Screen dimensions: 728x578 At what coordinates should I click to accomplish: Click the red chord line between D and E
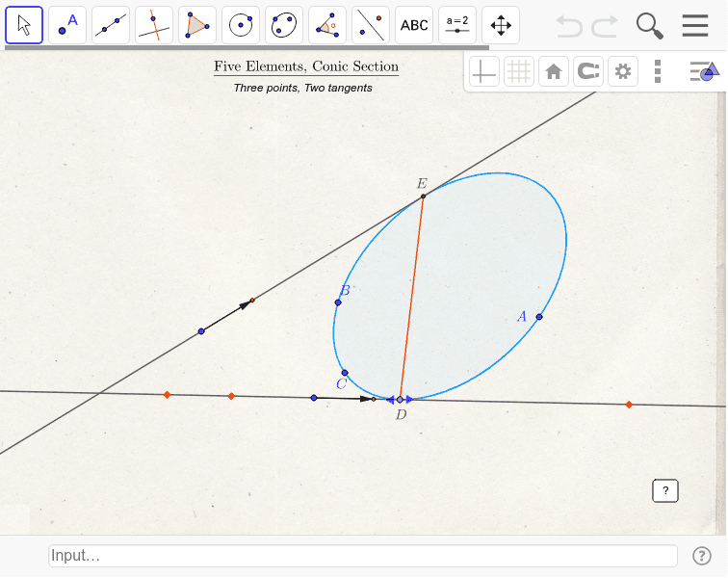pos(411,299)
